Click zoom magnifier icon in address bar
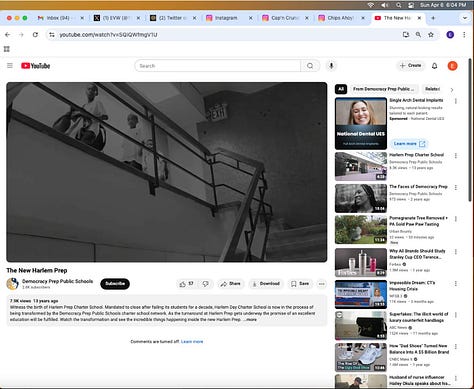 (418, 35)
